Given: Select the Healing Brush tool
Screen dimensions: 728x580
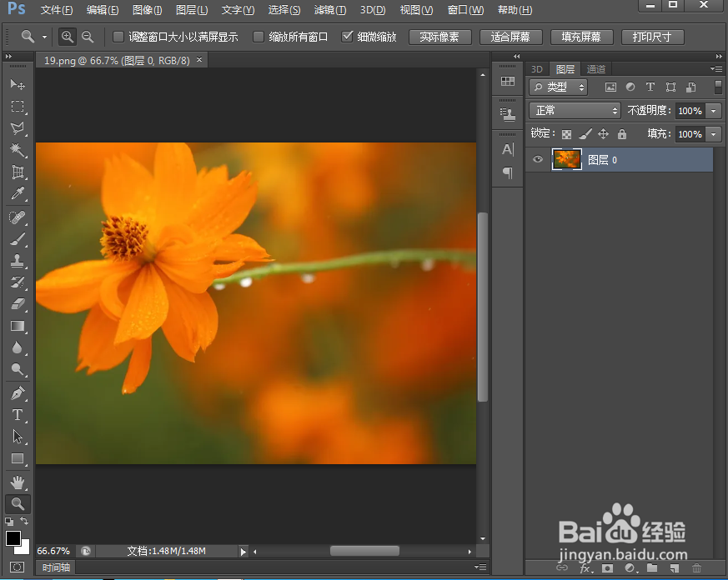Looking at the screenshot, I should 18,217.
